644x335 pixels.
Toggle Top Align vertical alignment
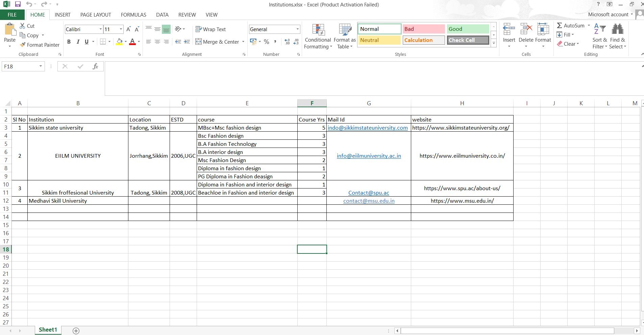click(149, 29)
